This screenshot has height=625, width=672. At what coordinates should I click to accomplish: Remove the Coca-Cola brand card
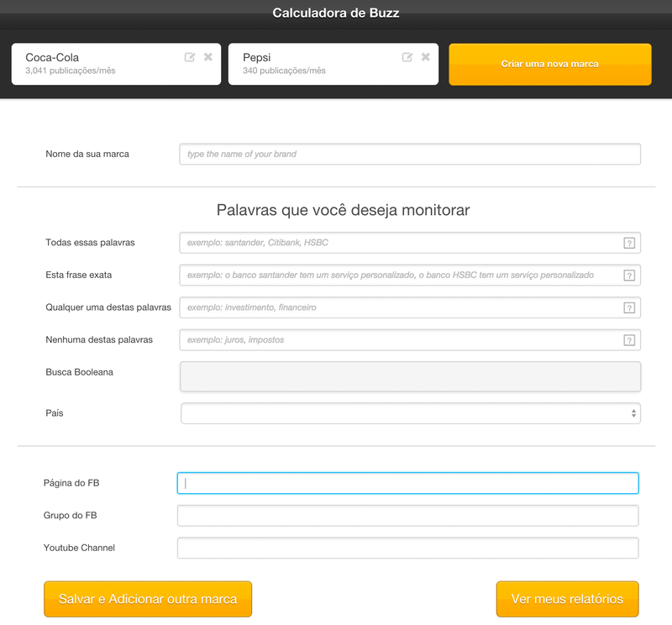point(208,57)
